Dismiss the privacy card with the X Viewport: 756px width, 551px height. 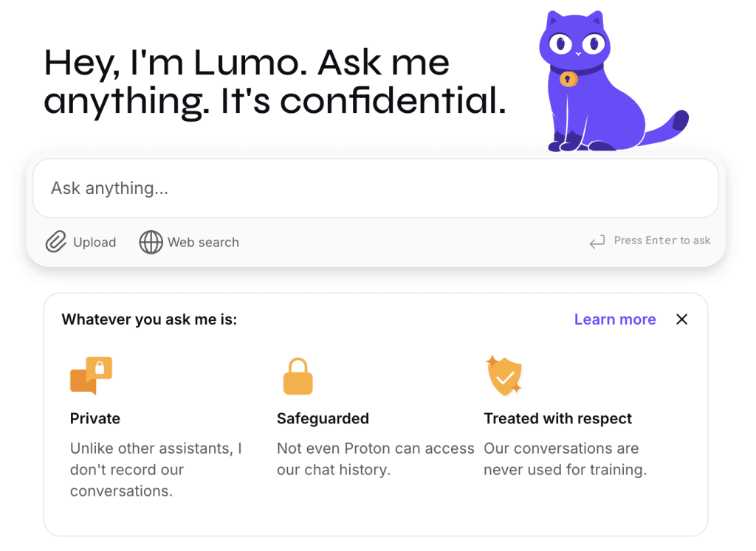pos(681,319)
